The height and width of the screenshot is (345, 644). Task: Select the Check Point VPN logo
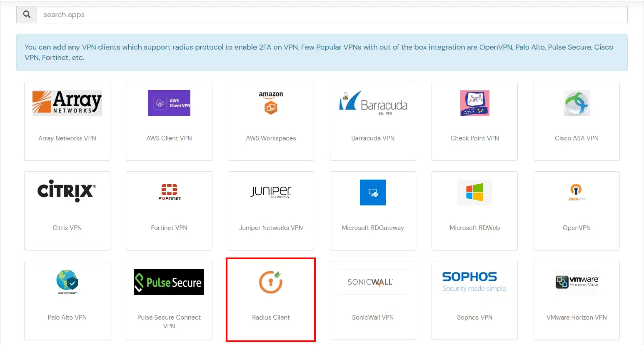click(474, 103)
